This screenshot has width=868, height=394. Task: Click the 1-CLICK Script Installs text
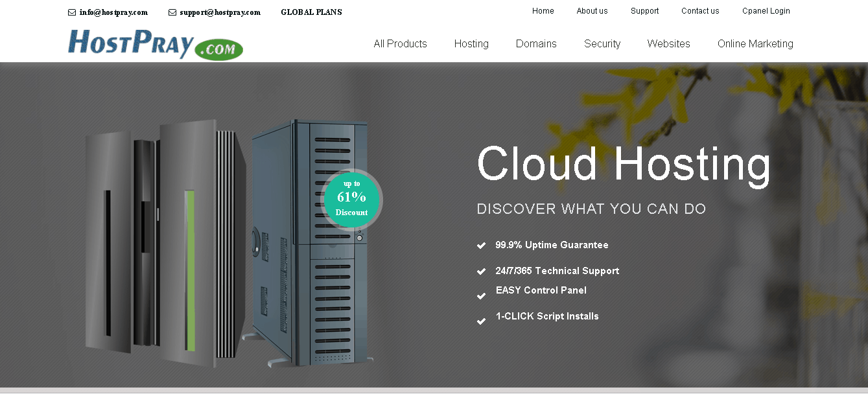coord(547,316)
